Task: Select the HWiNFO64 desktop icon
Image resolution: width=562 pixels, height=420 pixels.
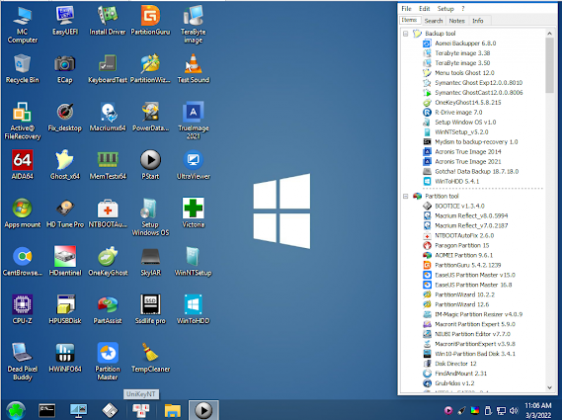Action: point(65,357)
